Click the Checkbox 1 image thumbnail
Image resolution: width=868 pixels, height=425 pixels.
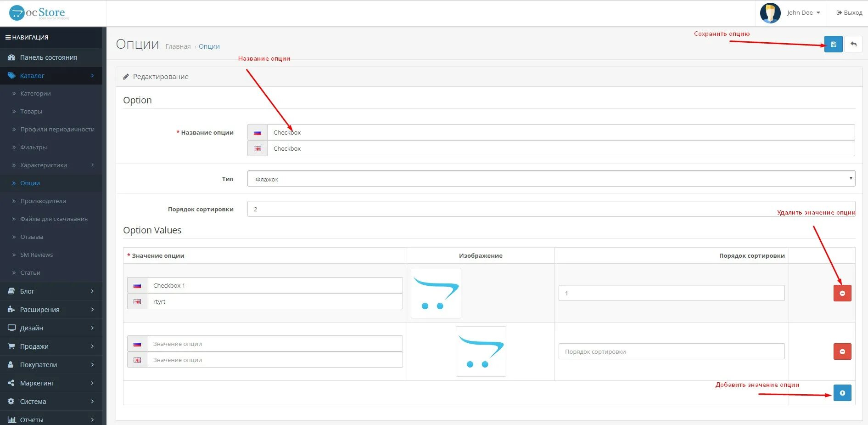(x=435, y=293)
